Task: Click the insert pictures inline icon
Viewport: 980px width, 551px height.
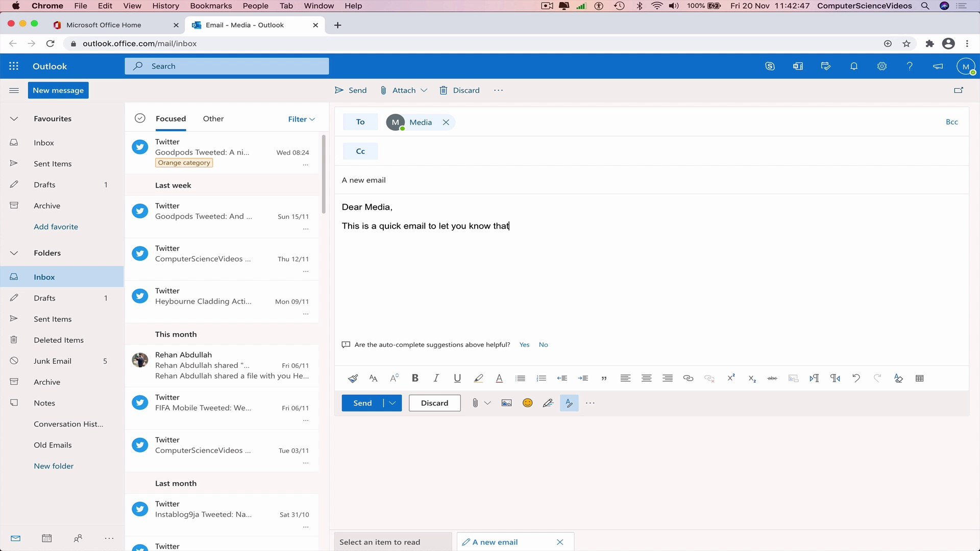Action: click(x=506, y=403)
